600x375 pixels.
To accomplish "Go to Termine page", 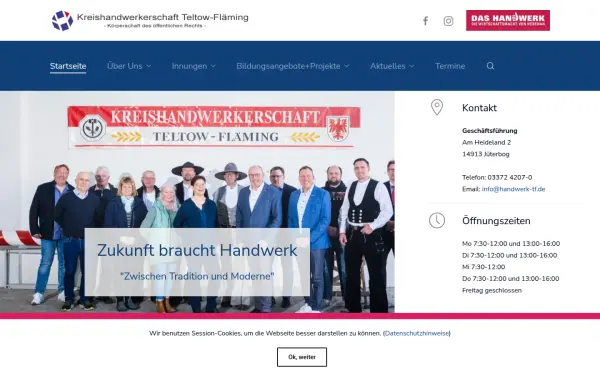I will pyautogui.click(x=450, y=66).
